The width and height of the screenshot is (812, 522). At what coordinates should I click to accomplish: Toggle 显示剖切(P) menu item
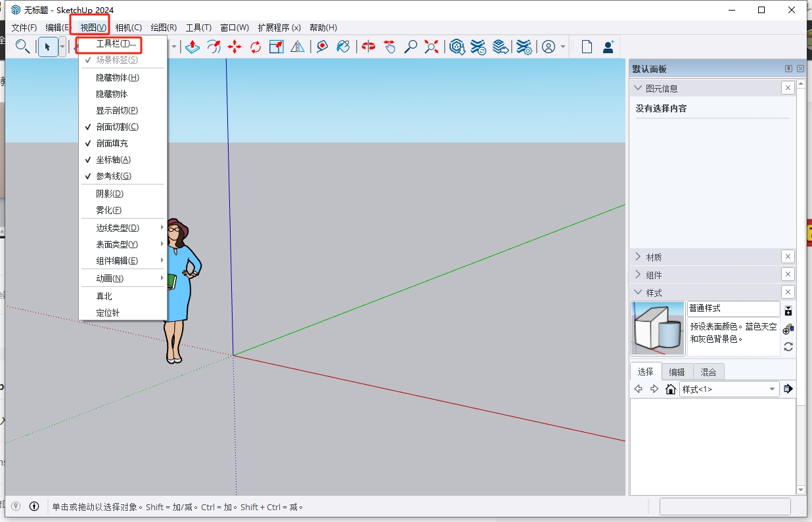123,110
